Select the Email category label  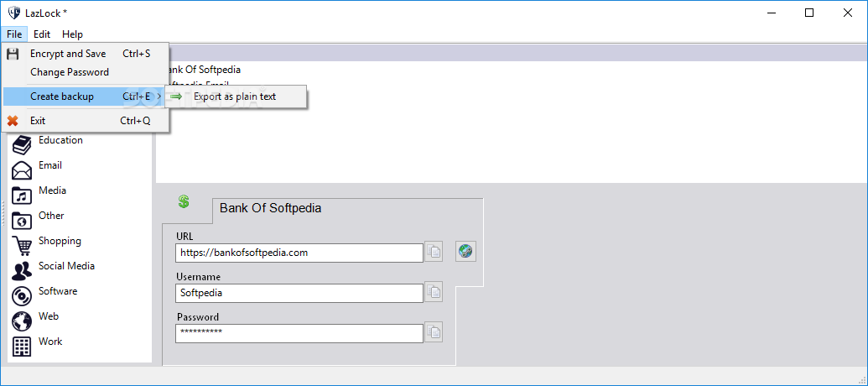tap(50, 165)
